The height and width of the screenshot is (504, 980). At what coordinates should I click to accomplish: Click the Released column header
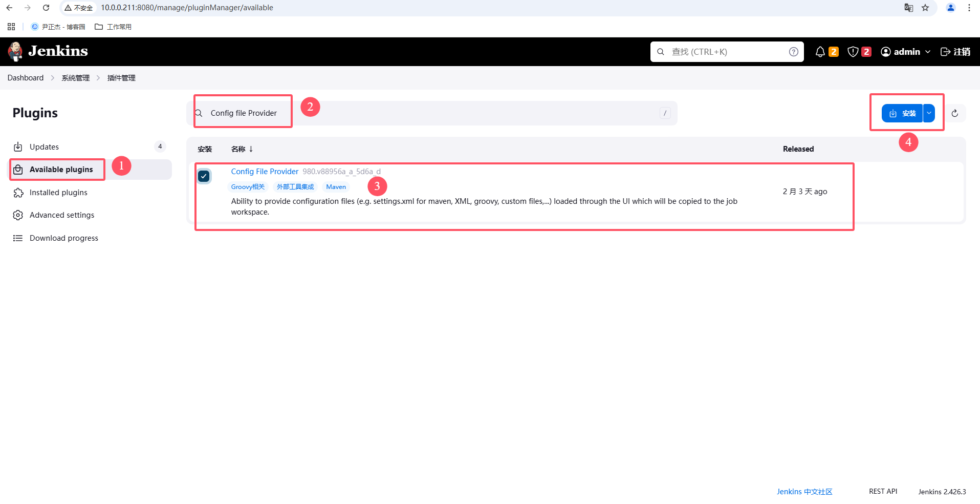click(x=798, y=149)
